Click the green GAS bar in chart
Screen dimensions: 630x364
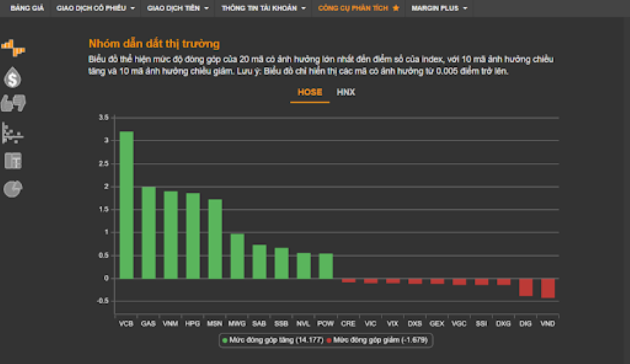pos(149,233)
